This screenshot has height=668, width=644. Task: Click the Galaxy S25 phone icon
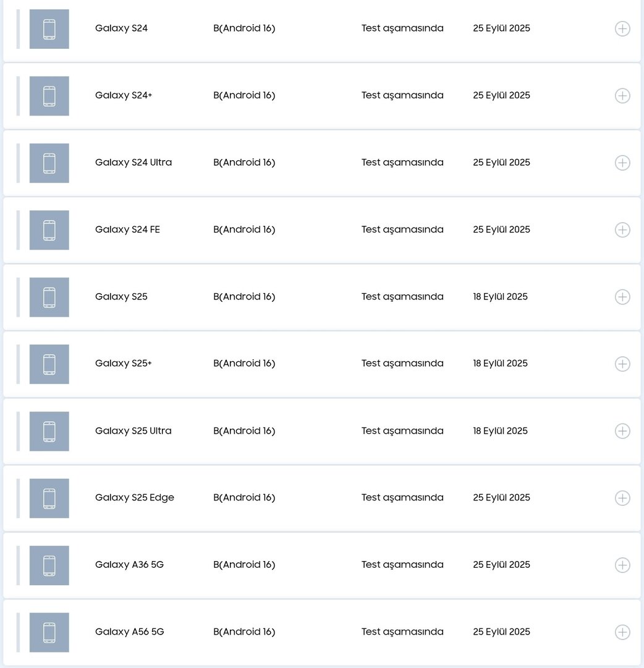[49, 297]
